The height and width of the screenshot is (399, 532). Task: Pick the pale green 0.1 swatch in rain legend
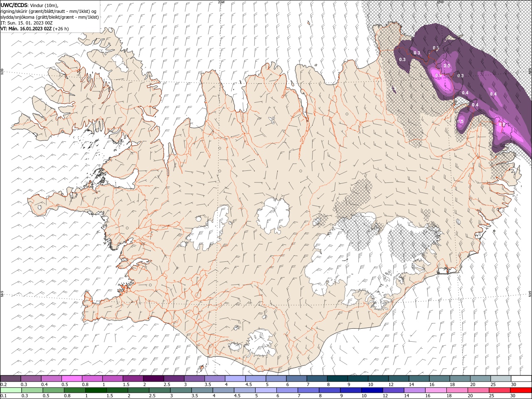11,390
